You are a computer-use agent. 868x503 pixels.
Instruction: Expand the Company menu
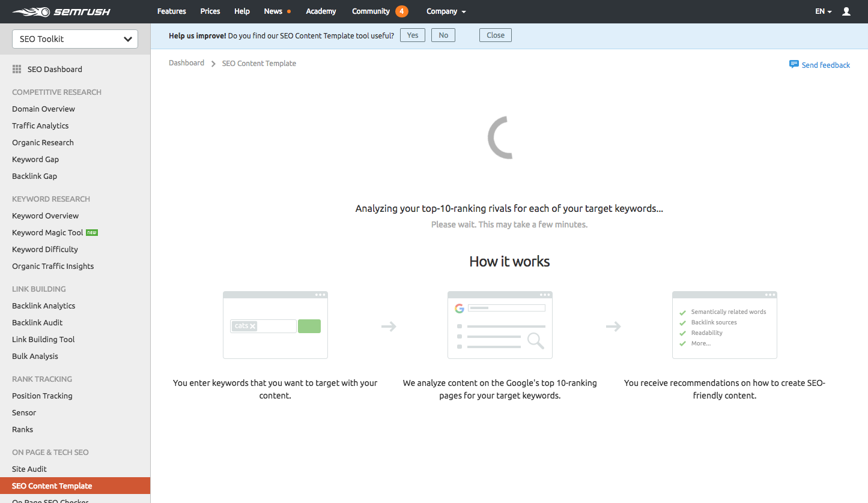446,11
